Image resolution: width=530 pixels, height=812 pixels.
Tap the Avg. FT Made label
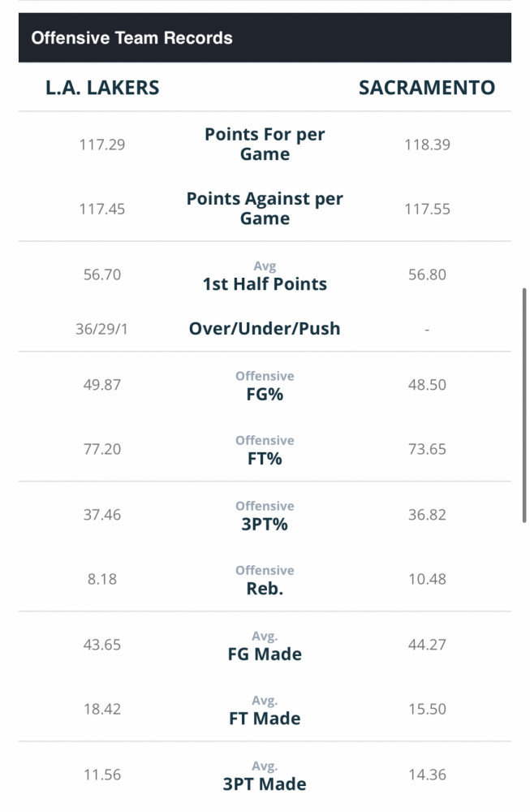pos(265,719)
